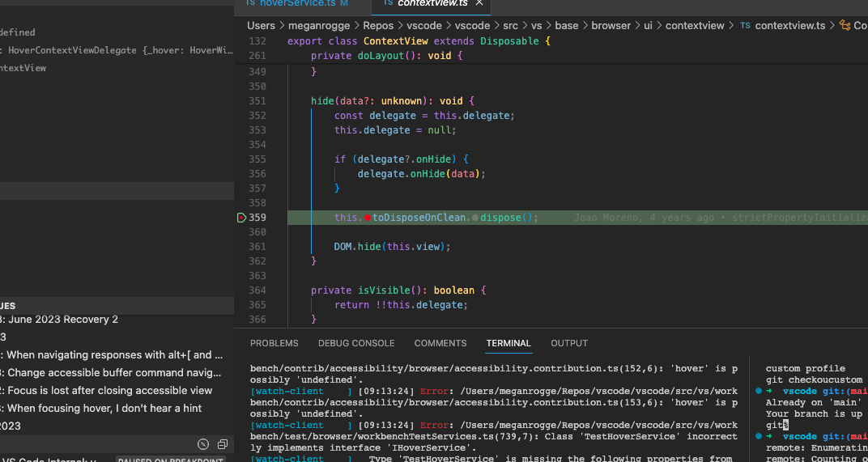Open the browser breadcrumb dropdown

(611, 25)
